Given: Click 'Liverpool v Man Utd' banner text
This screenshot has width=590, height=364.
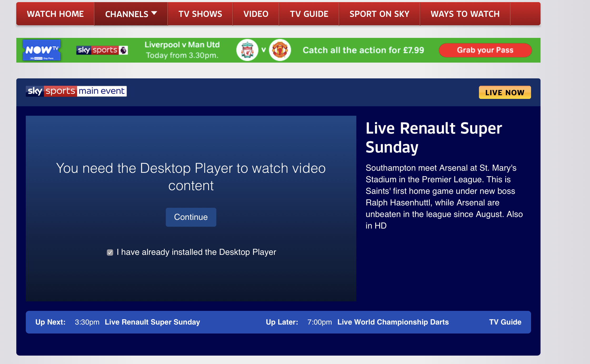Looking at the screenshot, I should (x=182, y=45).
